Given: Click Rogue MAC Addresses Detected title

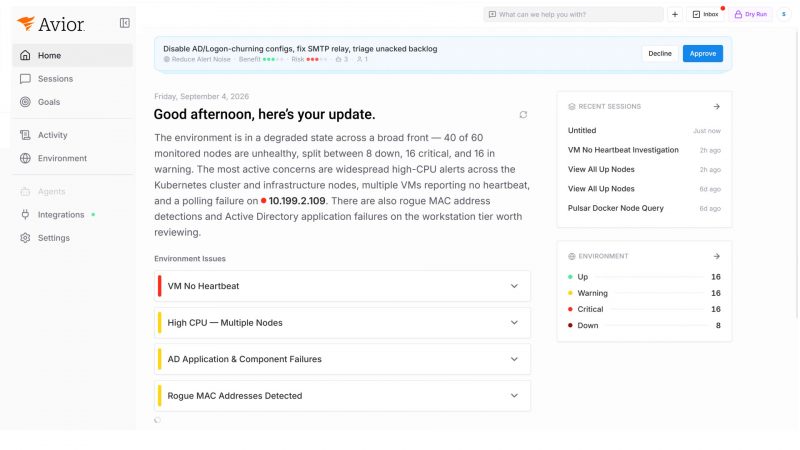Looking at the screenshot, I should 235,395.
